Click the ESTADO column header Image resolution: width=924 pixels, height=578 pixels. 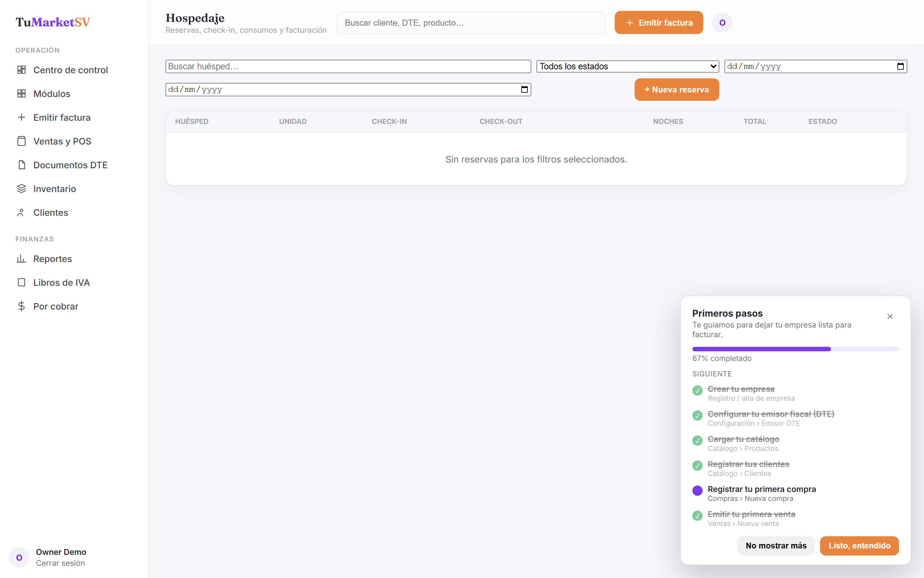(822, 122)
